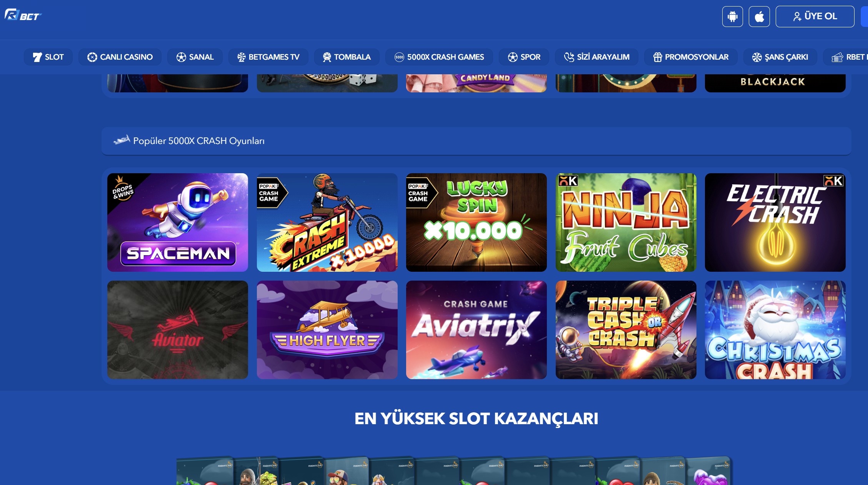Click the wheel icon in Şans Çarkı

coord(757,57)
